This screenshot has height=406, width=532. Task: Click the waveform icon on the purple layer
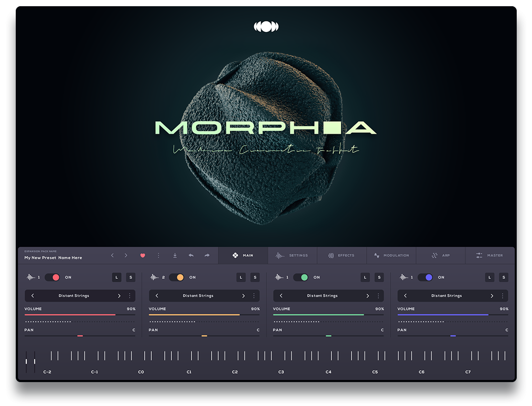(404, 278)
